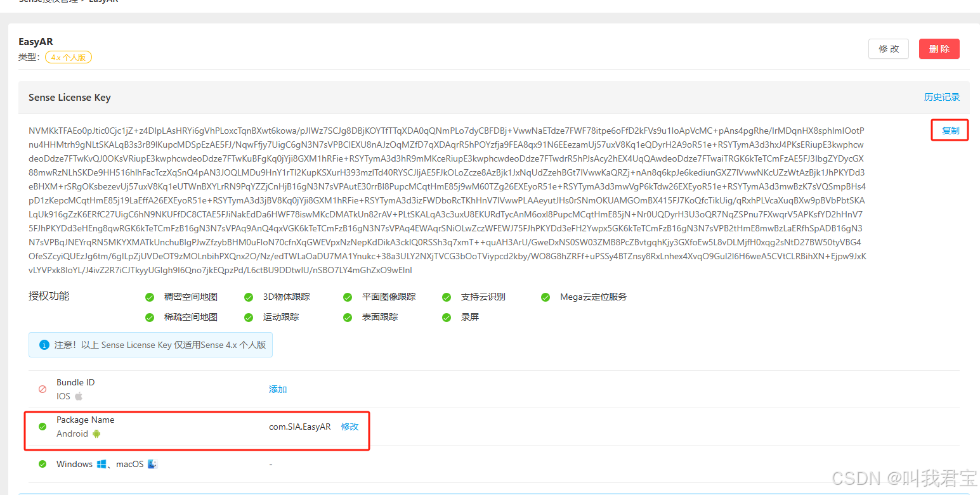Click the blue info icon in the notice

44,345
